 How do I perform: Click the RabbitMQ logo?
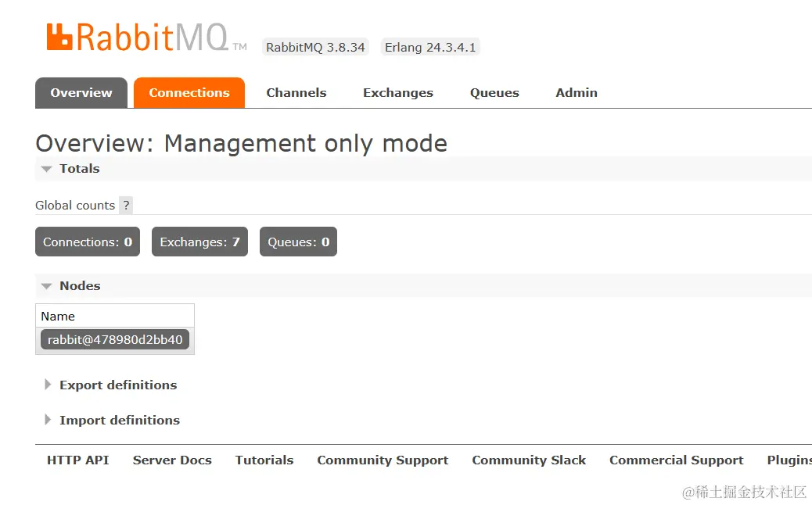[146, 37]
